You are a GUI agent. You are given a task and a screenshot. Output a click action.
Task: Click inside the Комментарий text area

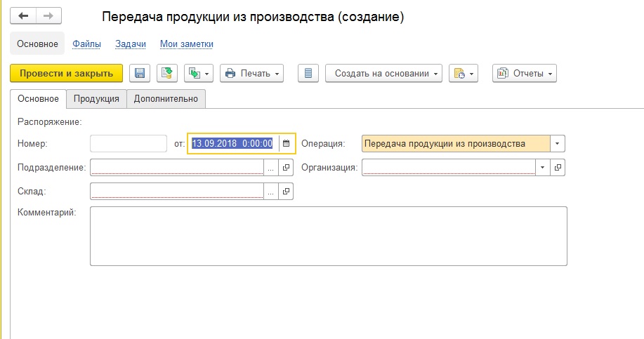pyautogui.click(x=328, y=236)
